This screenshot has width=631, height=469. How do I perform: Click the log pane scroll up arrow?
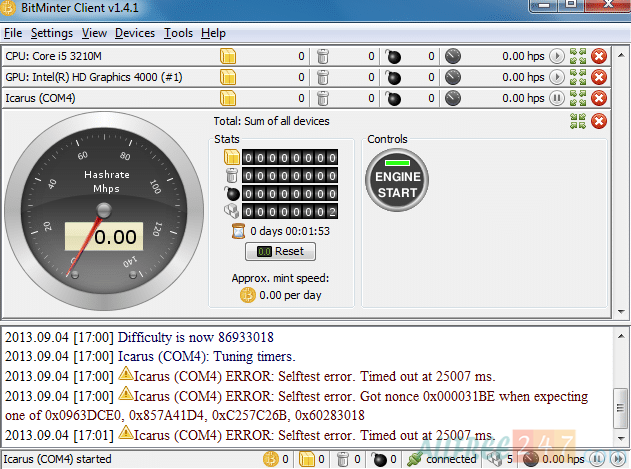[621, 336]
